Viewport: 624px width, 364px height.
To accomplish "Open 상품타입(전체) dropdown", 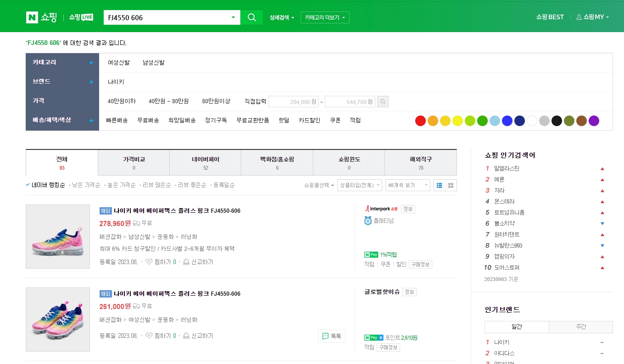I will pos(360,185).
